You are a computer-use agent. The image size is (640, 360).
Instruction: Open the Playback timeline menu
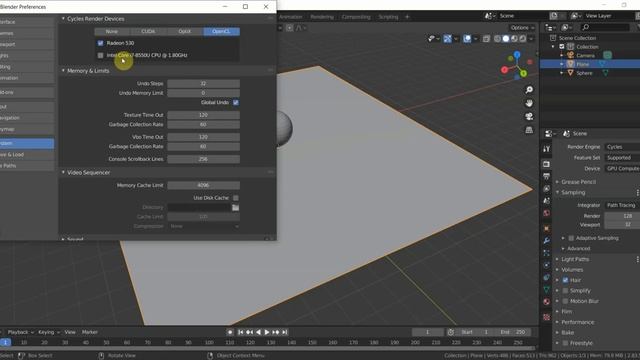pyautogui.click(x=20, y=332)
